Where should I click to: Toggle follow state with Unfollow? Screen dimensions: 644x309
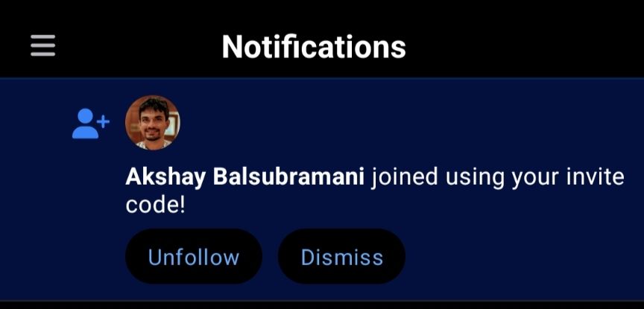point(194,256)
